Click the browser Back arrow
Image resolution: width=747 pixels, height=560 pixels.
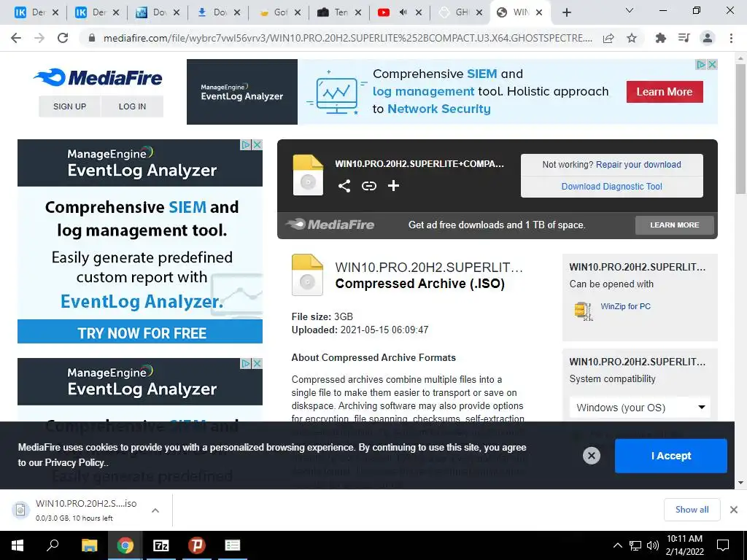16,38
